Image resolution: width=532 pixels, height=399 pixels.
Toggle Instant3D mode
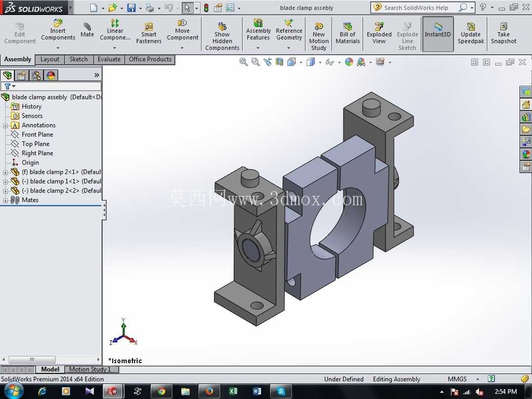point(437,34)
